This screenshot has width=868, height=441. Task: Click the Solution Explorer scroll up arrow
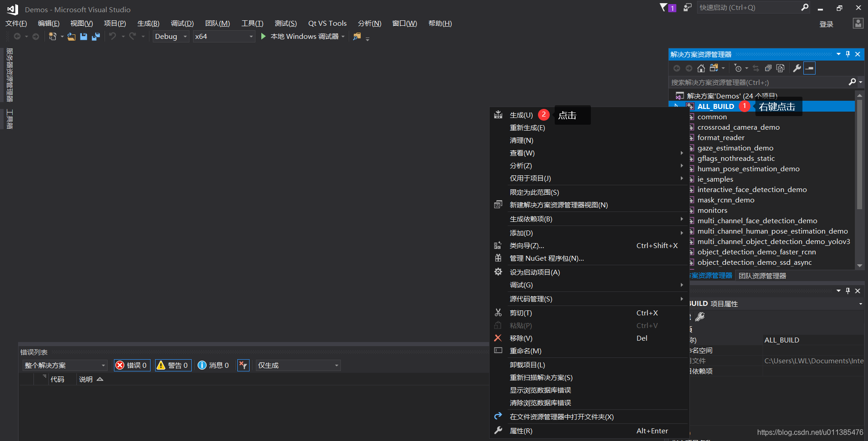click(x=859, y=95)
